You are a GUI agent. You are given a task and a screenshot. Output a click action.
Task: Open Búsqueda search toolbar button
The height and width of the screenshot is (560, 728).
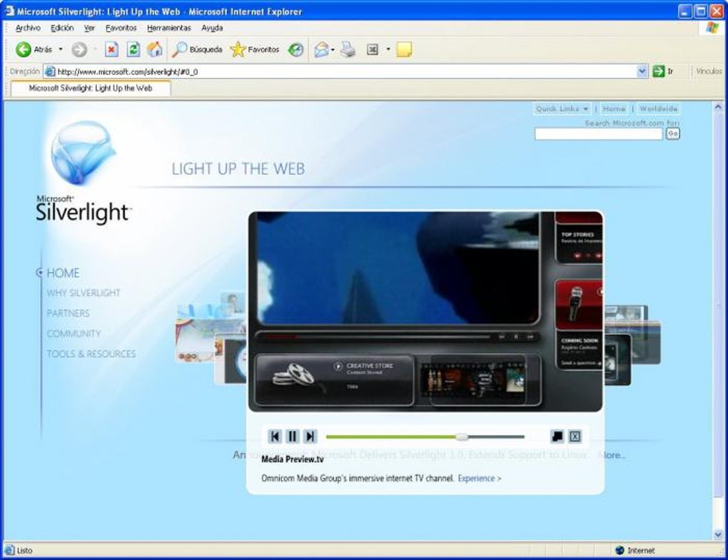[x=197, y=49]
